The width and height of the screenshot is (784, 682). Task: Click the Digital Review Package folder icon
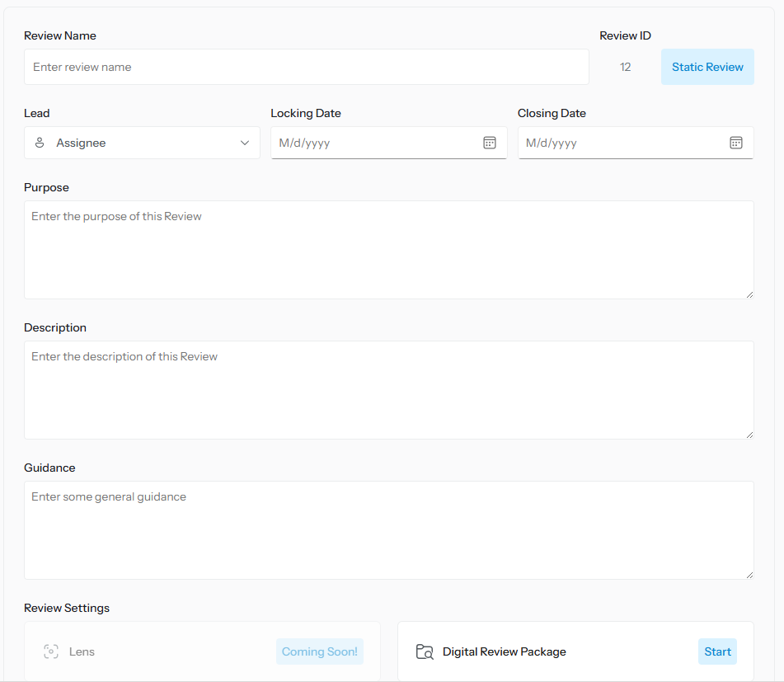tap(425, 651)
